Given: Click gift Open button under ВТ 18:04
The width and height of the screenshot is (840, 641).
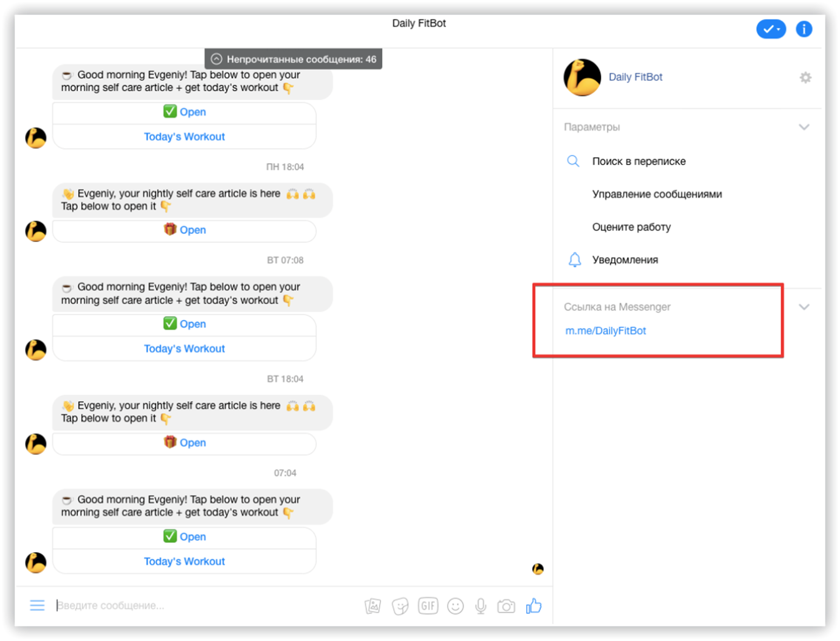Looking at the screenshot, I should 184,443.
